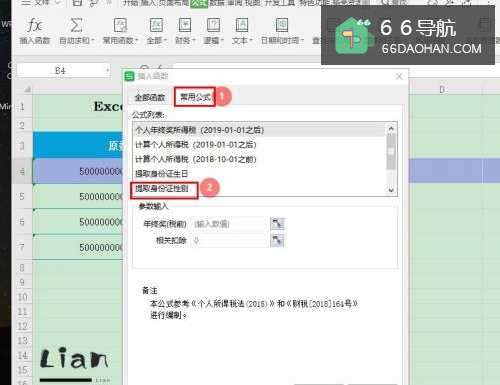Select 提取身份证性别 in formula list
The height and width of the screenshot is (385, 500).
tap(162, 189)
